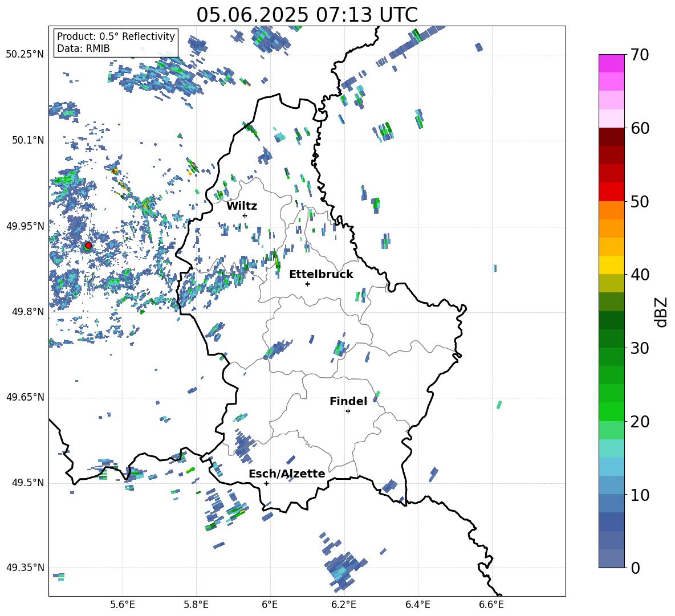
Task: Click the 50 colorbar tick label
Action: pos(640,202)
